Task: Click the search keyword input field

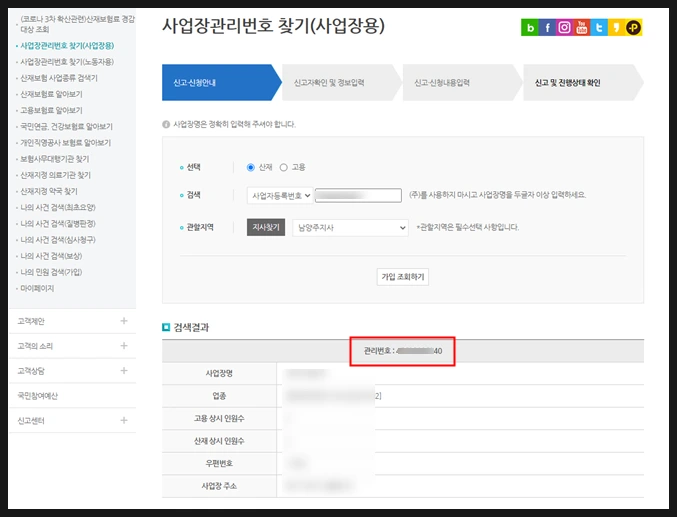Action: pos(358,196)
